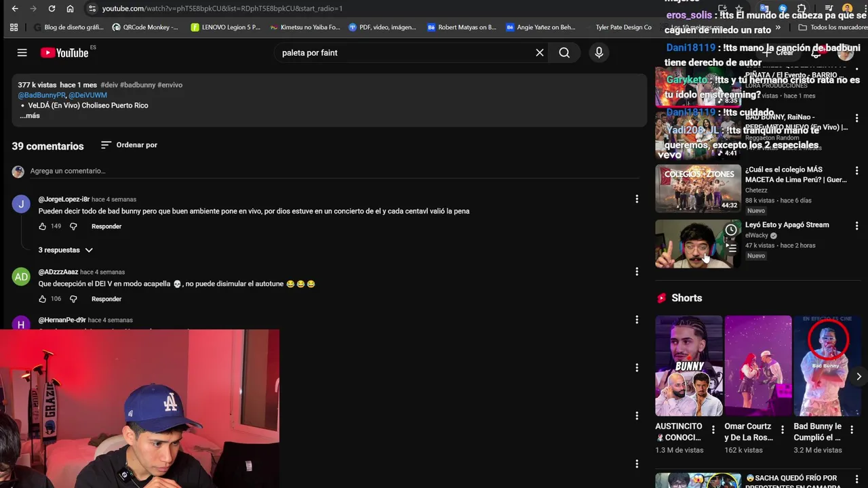Focus the 'Agrega un comentario...' field
868x488 pixels.
point(335,171)
